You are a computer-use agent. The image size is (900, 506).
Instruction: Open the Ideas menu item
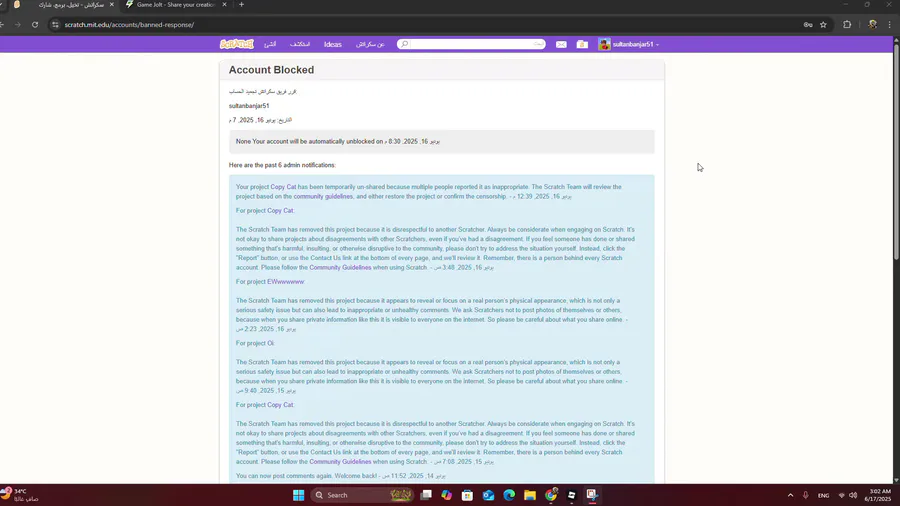tap(332, 44)
